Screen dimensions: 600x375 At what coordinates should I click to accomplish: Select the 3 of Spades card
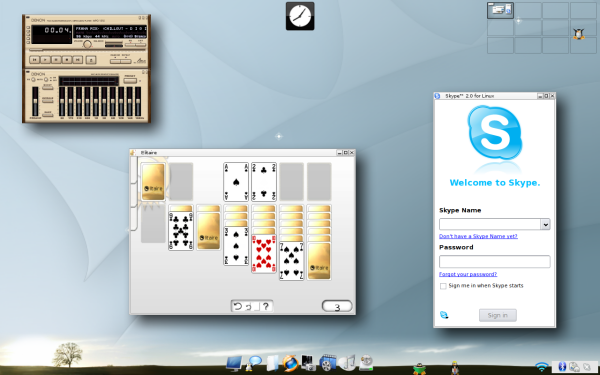click(236, 246)
